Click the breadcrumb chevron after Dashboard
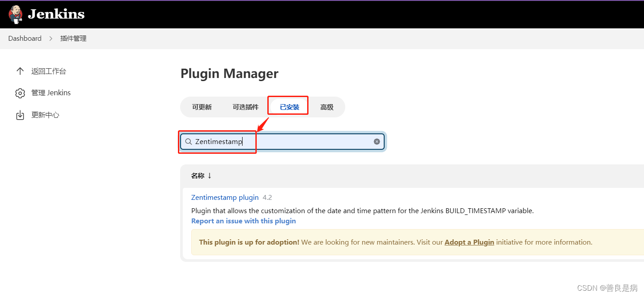Screen dimensions: 644x296 [51, 39]
